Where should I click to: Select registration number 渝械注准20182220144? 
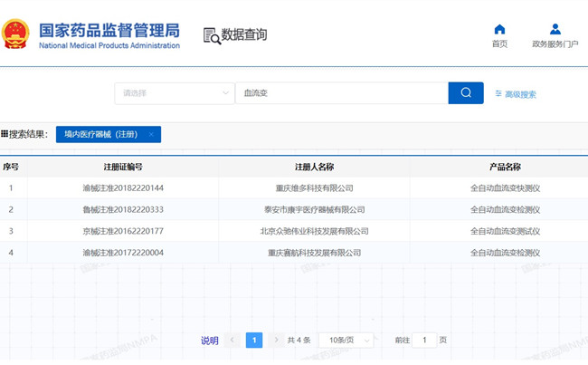(123, 187)
